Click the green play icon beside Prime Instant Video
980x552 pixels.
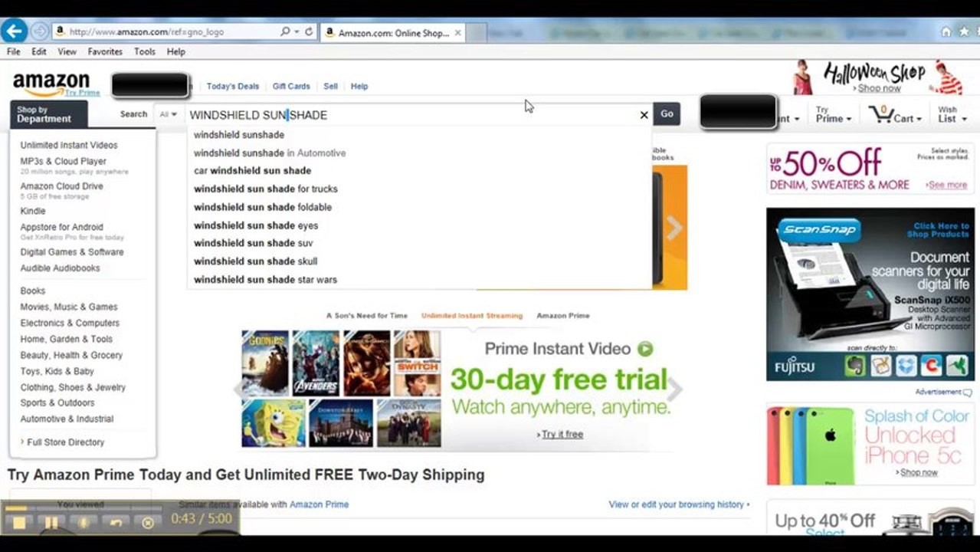tap(645, 349)
